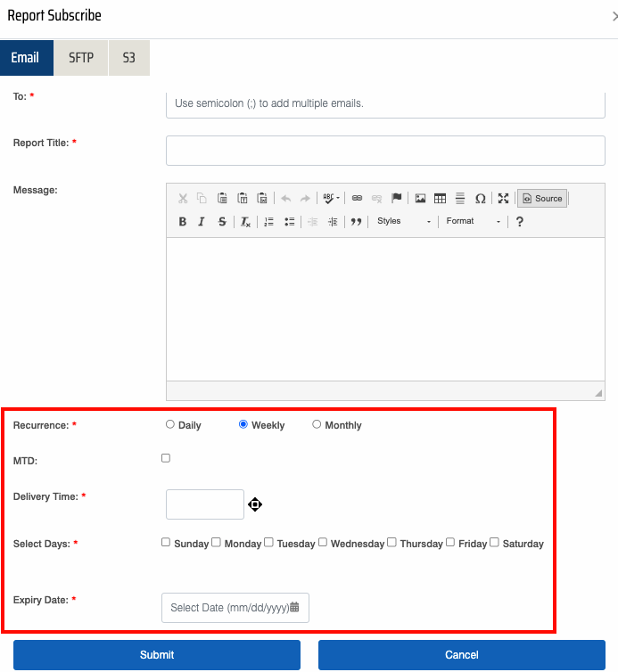Insert a block quote
Viewport: 618px width, 672px height.
pyautogui.click(x=356, y=222)
